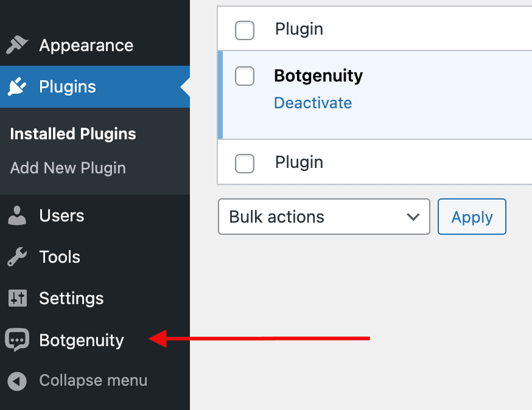Open Installed Plugins submenu item
Viewport: 532px width, 410px height.
[73, 134]
